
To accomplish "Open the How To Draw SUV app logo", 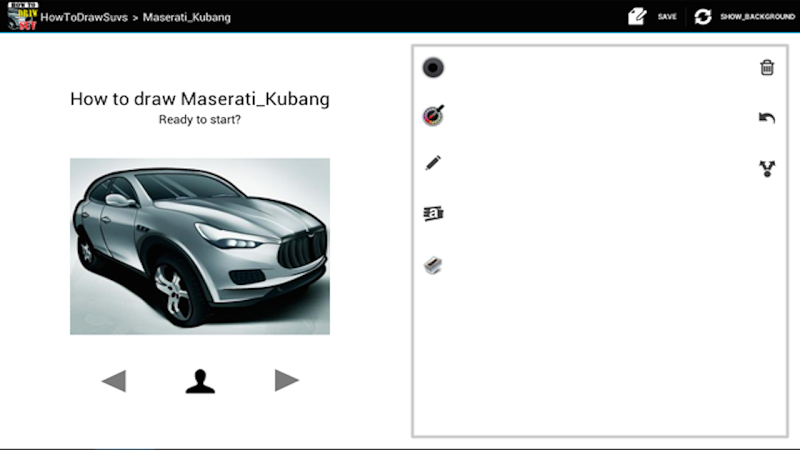I will (22, 16).
